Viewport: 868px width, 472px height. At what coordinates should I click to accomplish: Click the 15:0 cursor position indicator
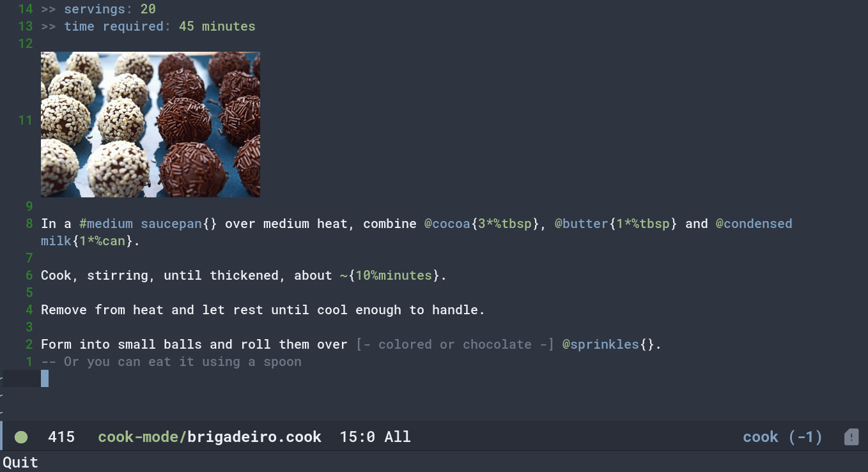pyautogui.click(x=357, y=438)
